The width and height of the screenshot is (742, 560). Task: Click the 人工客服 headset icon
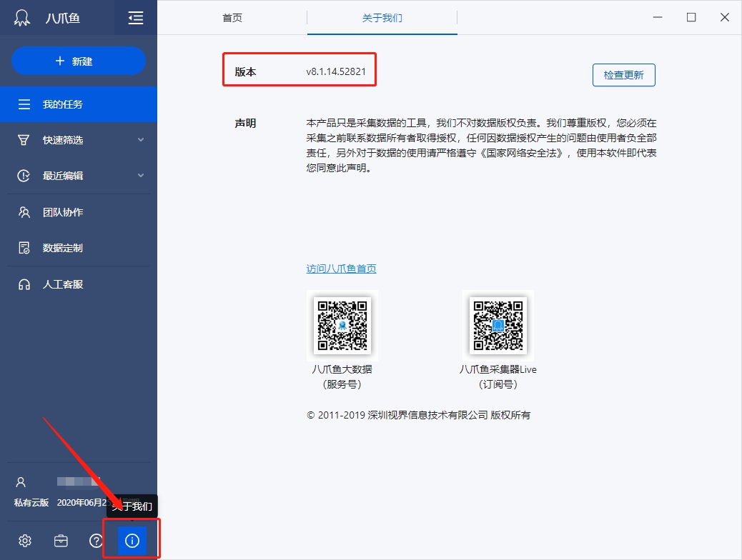click(24, 284)
